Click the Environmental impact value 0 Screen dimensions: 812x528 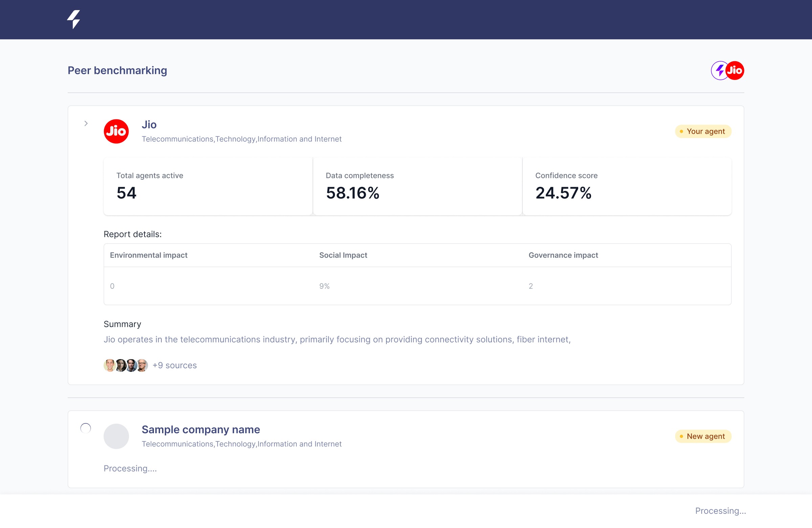[x=112, y=286]
